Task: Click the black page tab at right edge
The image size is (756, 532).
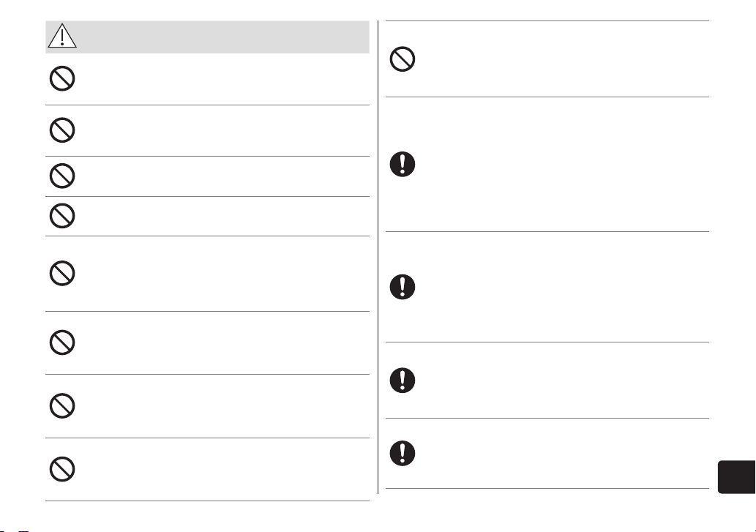Action: point(737,477)
